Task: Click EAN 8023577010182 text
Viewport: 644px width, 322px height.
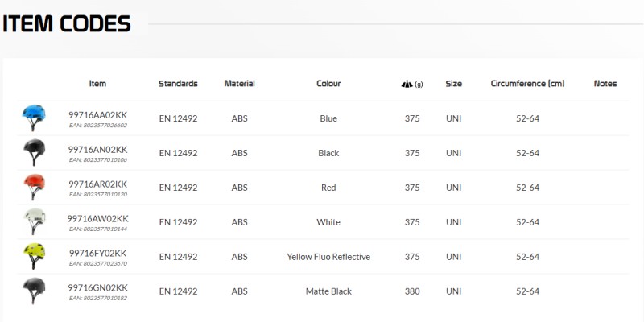Action: click(x=97, y=298)
